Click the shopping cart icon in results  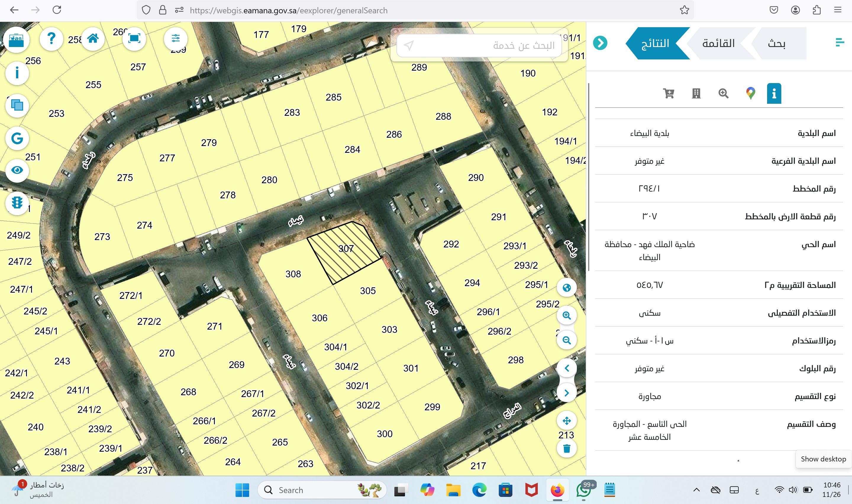click(x=669, y=93)
